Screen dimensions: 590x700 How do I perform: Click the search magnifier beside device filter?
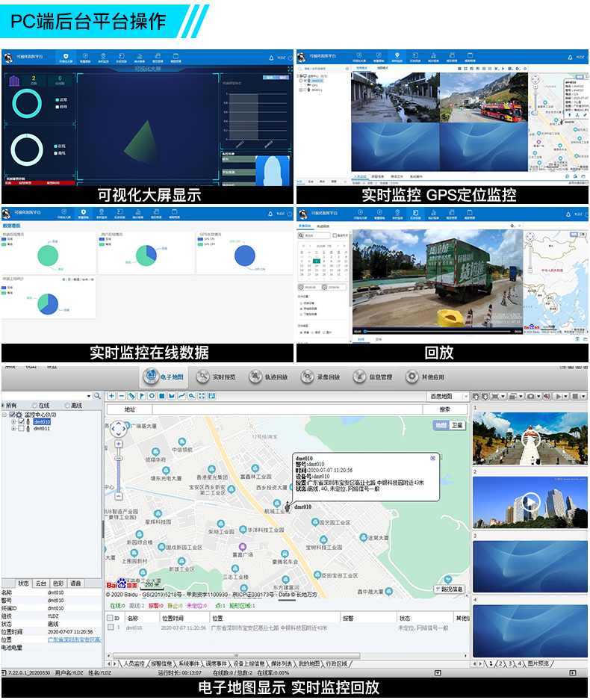96,396
